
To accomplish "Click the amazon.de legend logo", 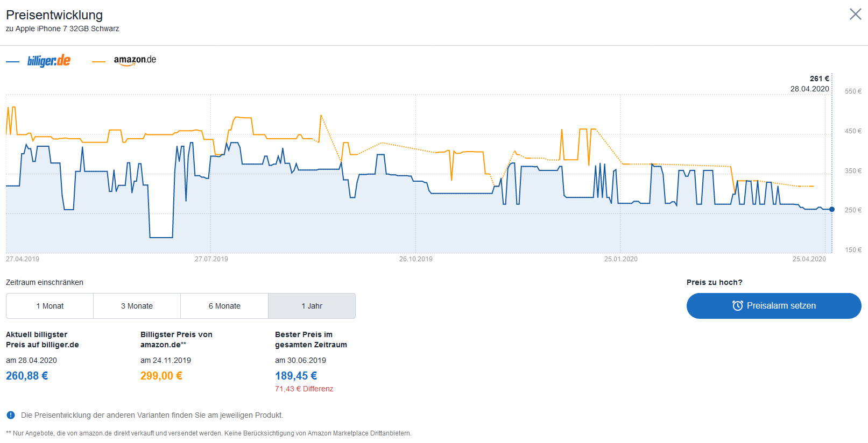I will (x=135, y=60).
